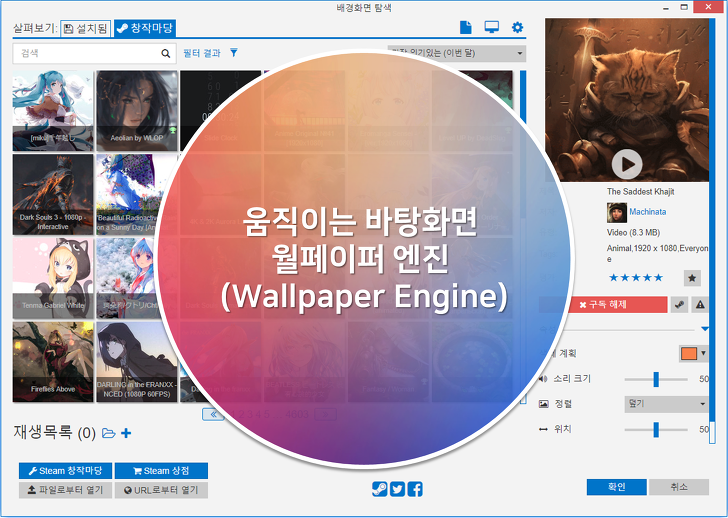The height and width of the screenshot is (518, 728).
Task: Open the Twitter social icon
Action: [397, 489]
